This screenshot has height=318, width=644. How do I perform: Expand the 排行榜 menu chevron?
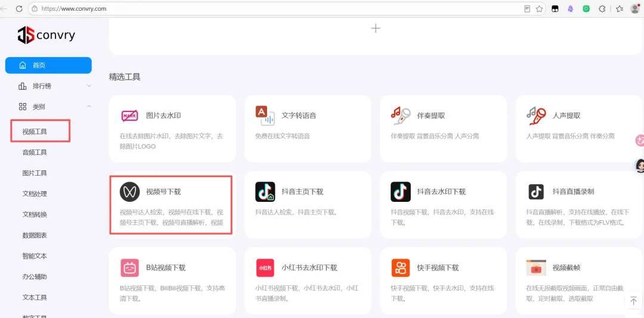pyautogui.click(x=89, y=86)
